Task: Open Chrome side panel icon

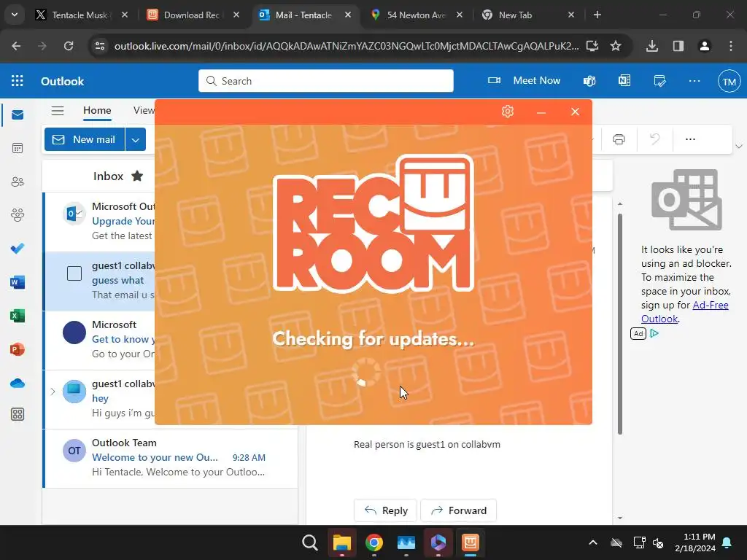Action: [678, 46]
